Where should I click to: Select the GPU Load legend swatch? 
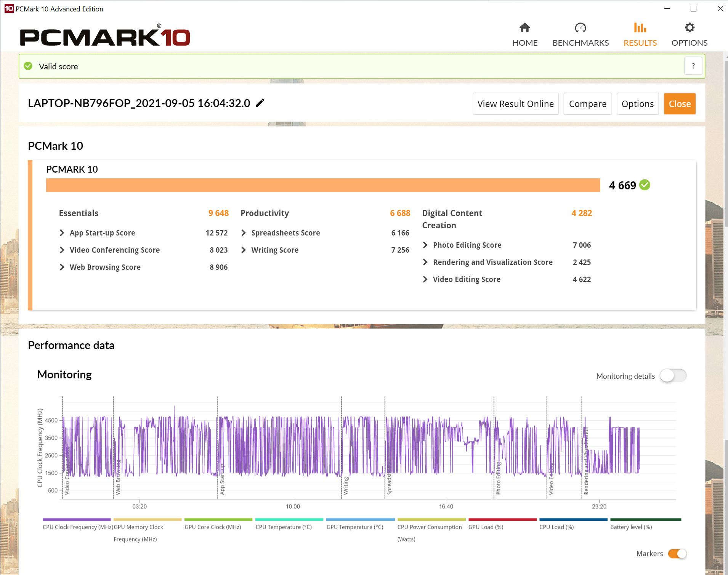tap(502, 519)
